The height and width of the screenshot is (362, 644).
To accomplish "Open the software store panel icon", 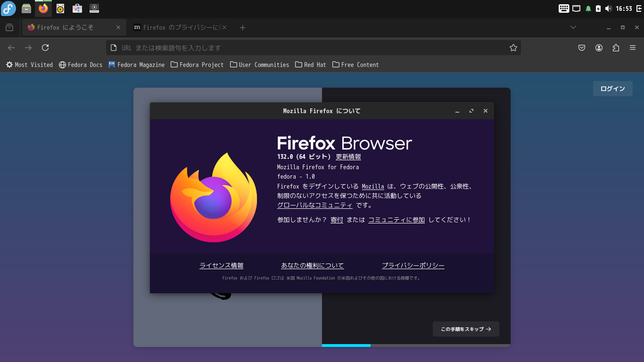I will tap(77, 8).
